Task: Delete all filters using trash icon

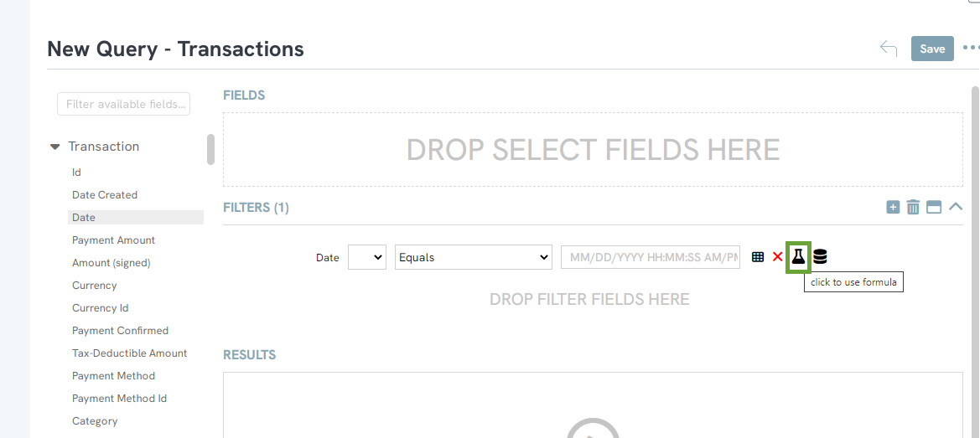Action: coord(913,207)
